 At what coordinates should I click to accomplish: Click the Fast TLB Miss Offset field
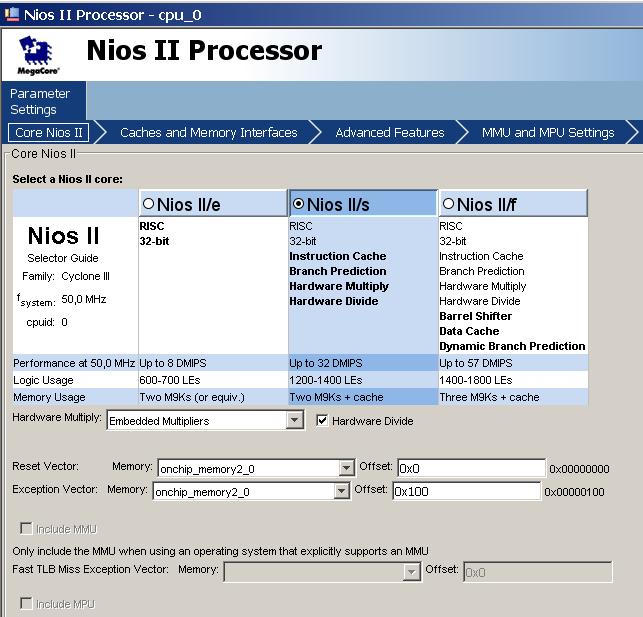(x=538, y=572)
